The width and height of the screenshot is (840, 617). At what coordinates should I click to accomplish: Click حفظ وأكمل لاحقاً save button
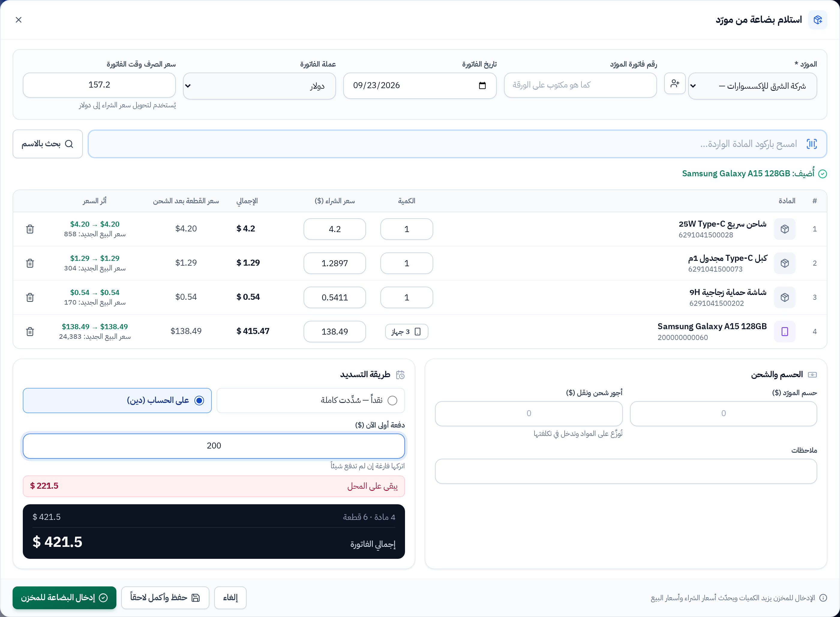[165, 598]
